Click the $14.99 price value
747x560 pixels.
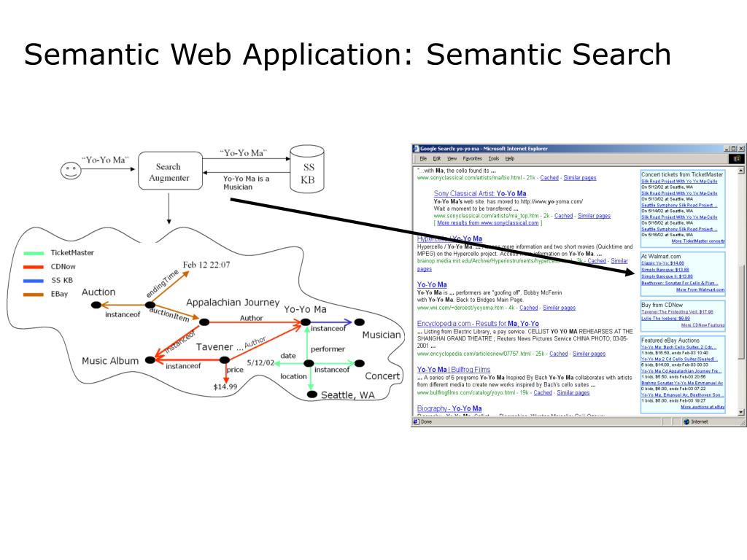tap(225, 386)
